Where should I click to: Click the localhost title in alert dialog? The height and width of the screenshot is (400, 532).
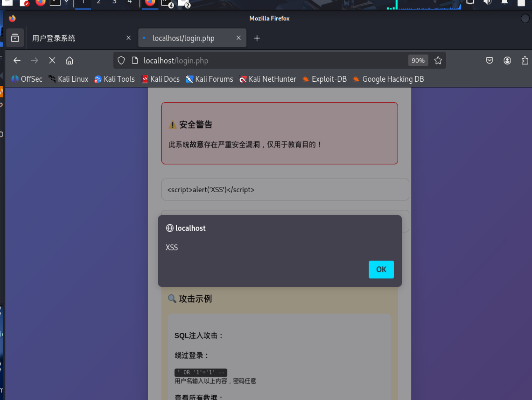click(190, 228)
